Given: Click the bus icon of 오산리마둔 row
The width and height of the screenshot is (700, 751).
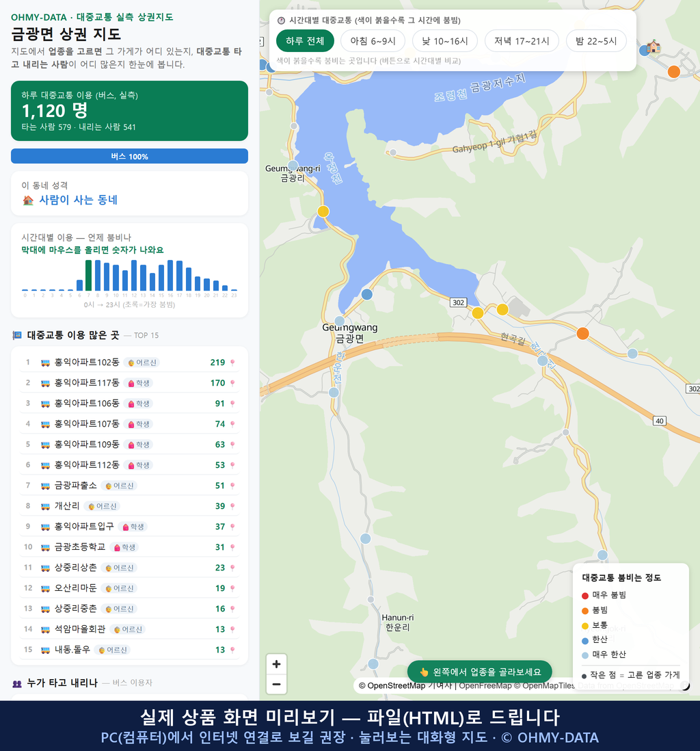Looking at the screenshot, I should tap(46, 588).
